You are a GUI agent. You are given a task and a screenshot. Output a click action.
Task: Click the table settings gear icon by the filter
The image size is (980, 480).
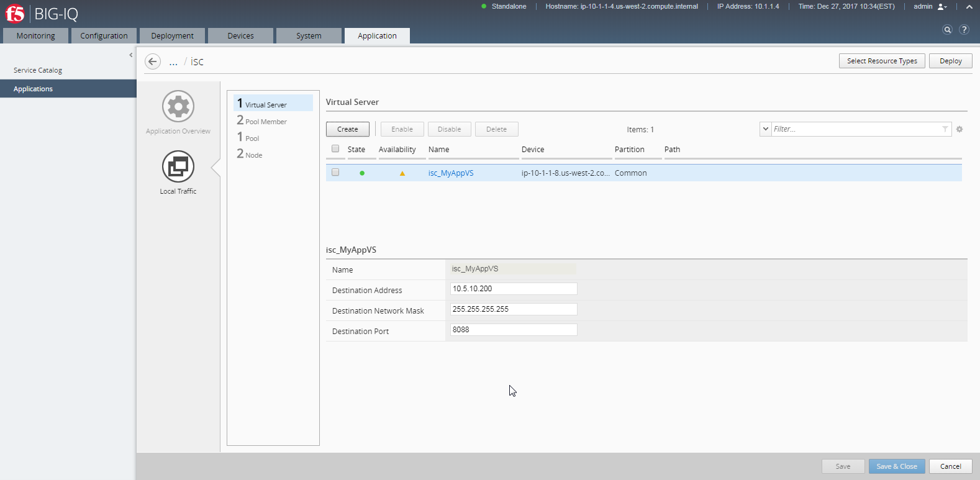pyautogui.click(x=960, y=129)
